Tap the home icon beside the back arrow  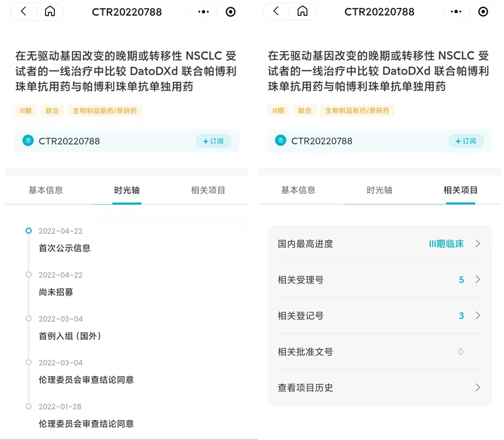[x=50, y=11]
